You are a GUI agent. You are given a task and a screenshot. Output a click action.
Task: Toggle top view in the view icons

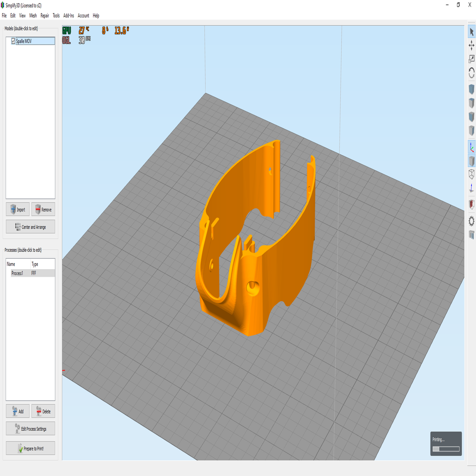tap(471, 103)
